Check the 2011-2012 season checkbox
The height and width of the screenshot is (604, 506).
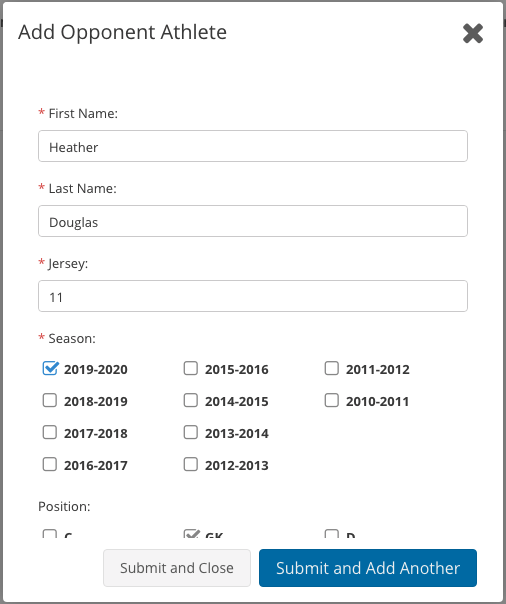point(332,368)
